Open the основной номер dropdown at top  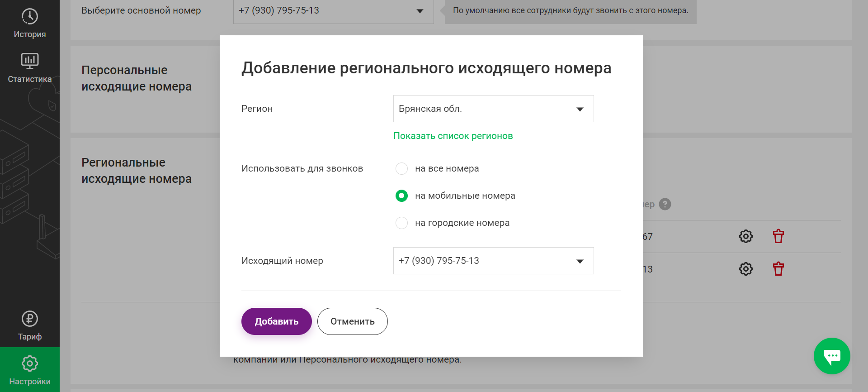coord(333,11)
